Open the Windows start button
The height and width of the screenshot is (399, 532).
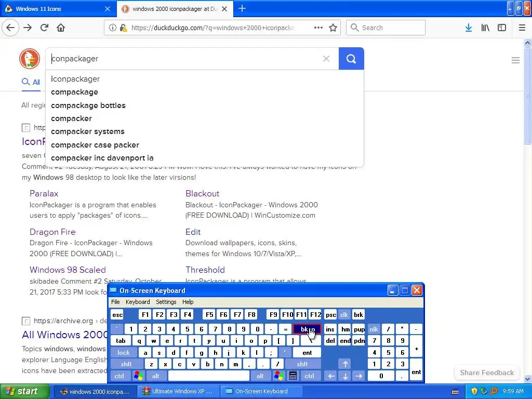click(24, 391)
